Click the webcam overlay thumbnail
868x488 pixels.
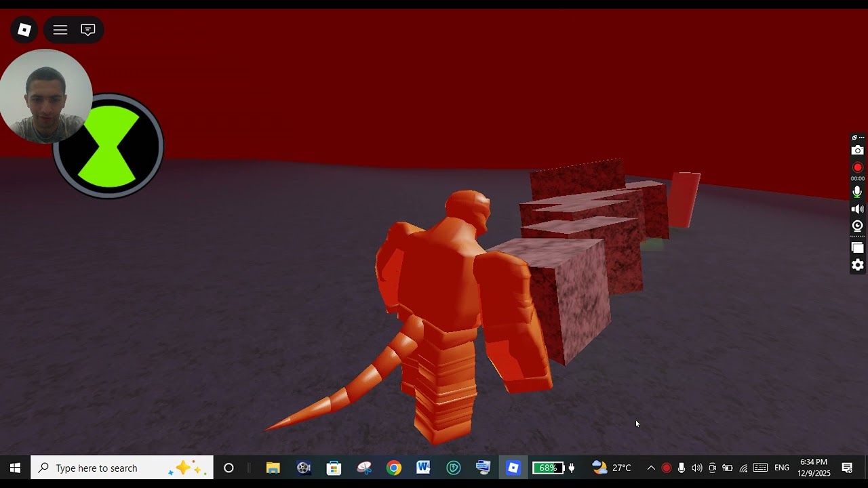click(45, 96)
